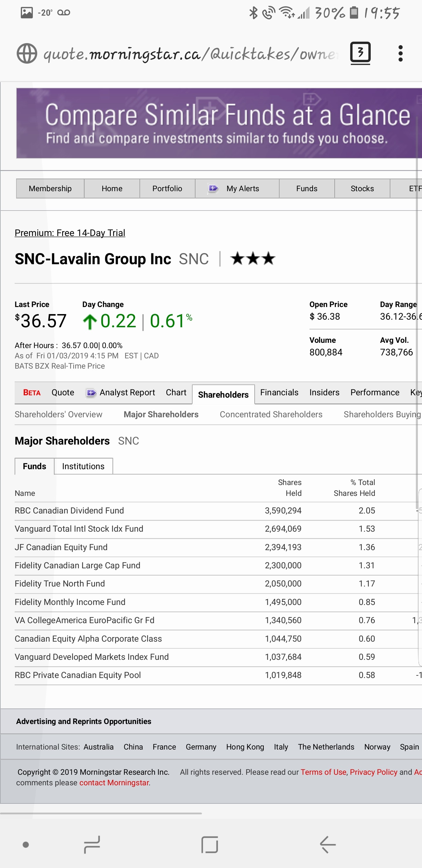Screen dimensions: 422x868
Task: Open the browser three-dot overflow menu
Action: coord(400,54)
